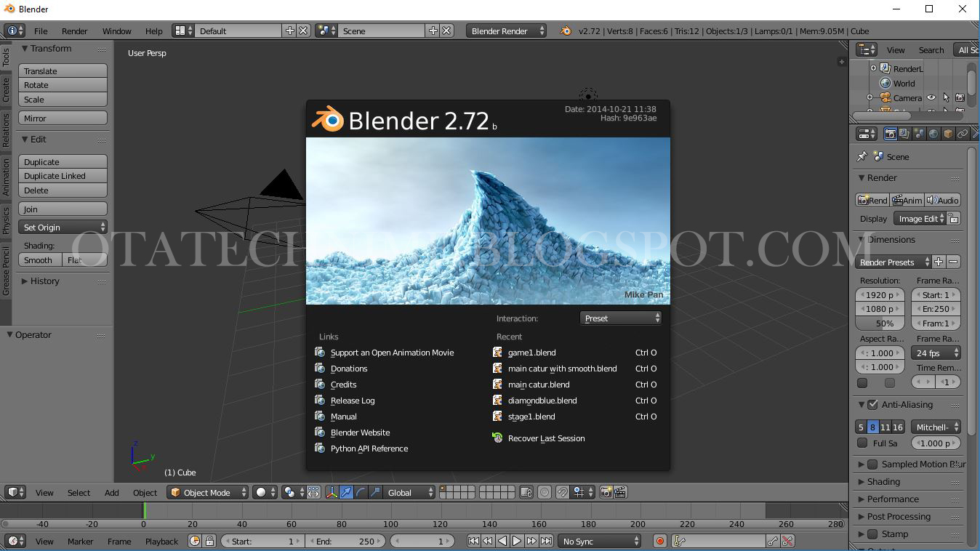Select the Translate manipulator in viewport header
The width and height of the screenshot is (980, 551).
[346, 492]
